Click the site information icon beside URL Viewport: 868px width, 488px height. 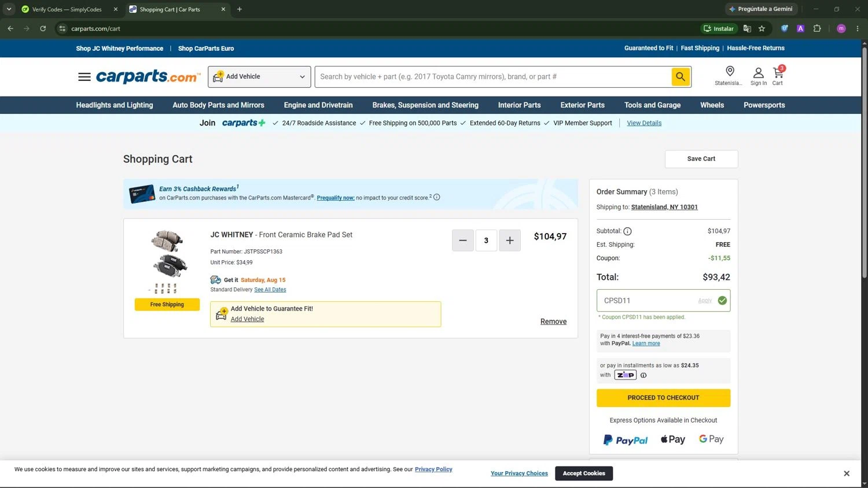(62, 28)
